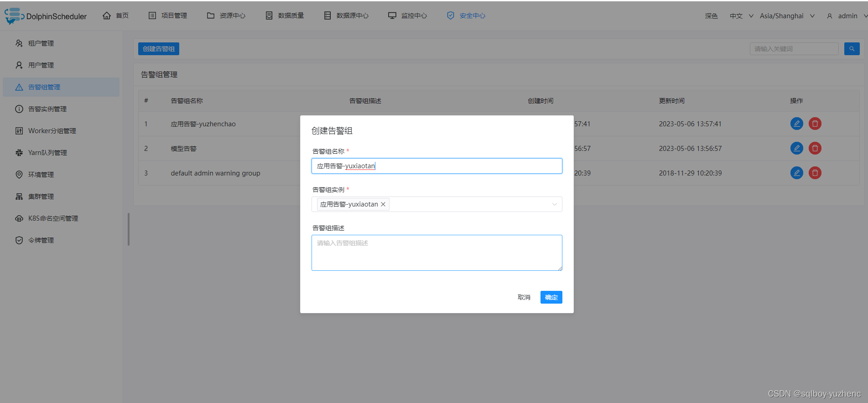This screenshot has width=868, height=403.
Task: Click the 监控中心 monitor icon
Action: [392, 15]
